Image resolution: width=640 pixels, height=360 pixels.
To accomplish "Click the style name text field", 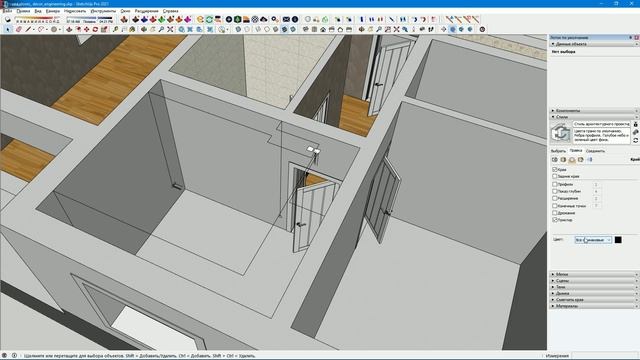I will coord(602,124).
